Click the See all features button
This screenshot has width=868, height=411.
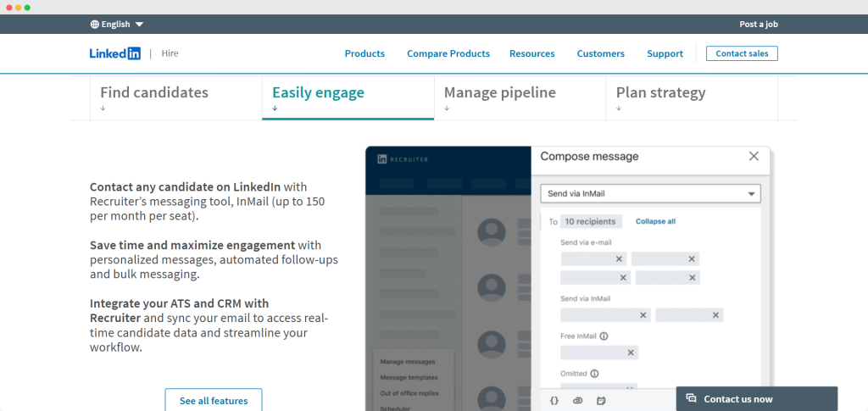pos(213,400)
